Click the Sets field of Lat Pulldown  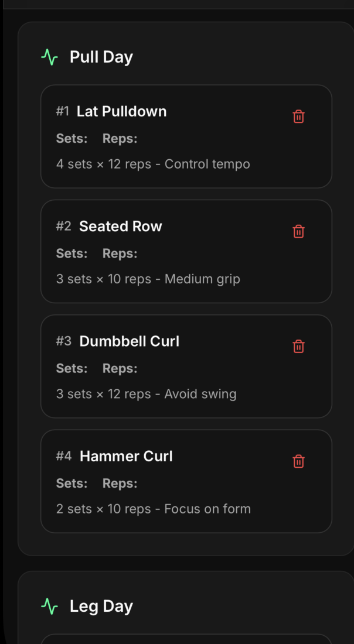point(72,139)
